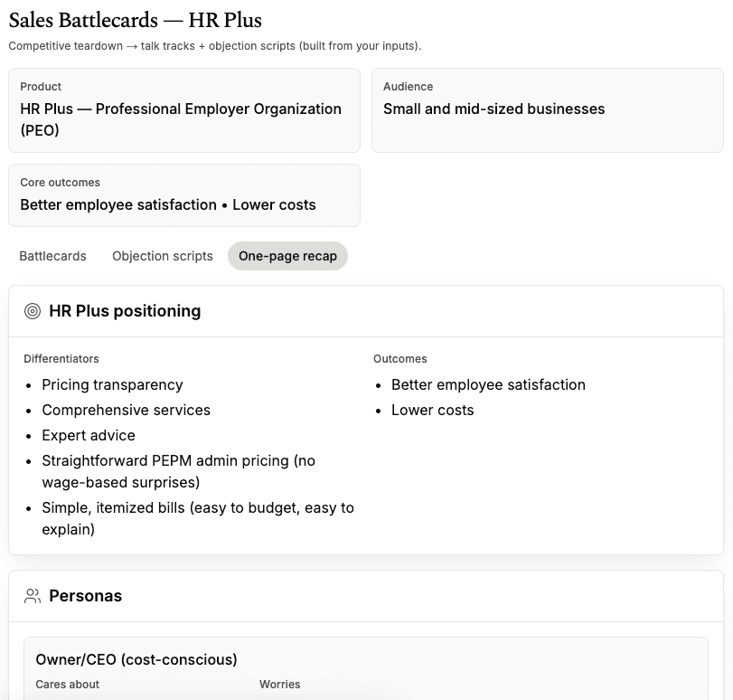Open the Objection scripts tab
This screenshot has height=700, width=733.
pyautogui.click(x=163, y=256)
